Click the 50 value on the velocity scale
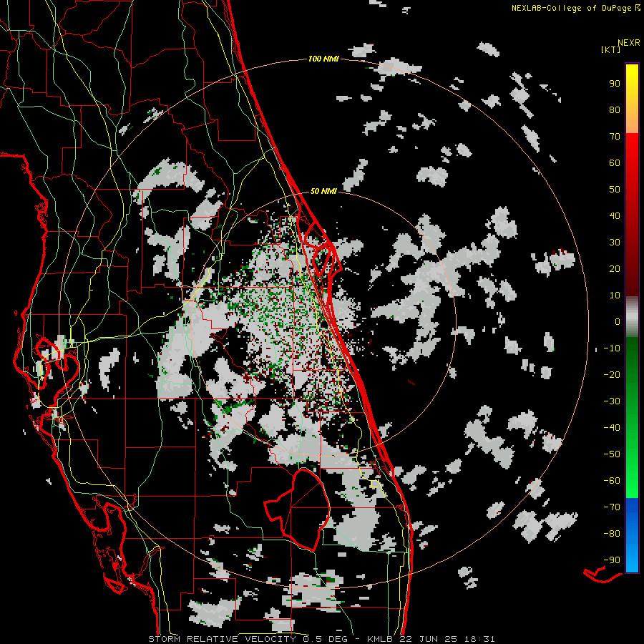Image resolution: width=644 pixels, height=644 pixels. (x=615, y=190)
